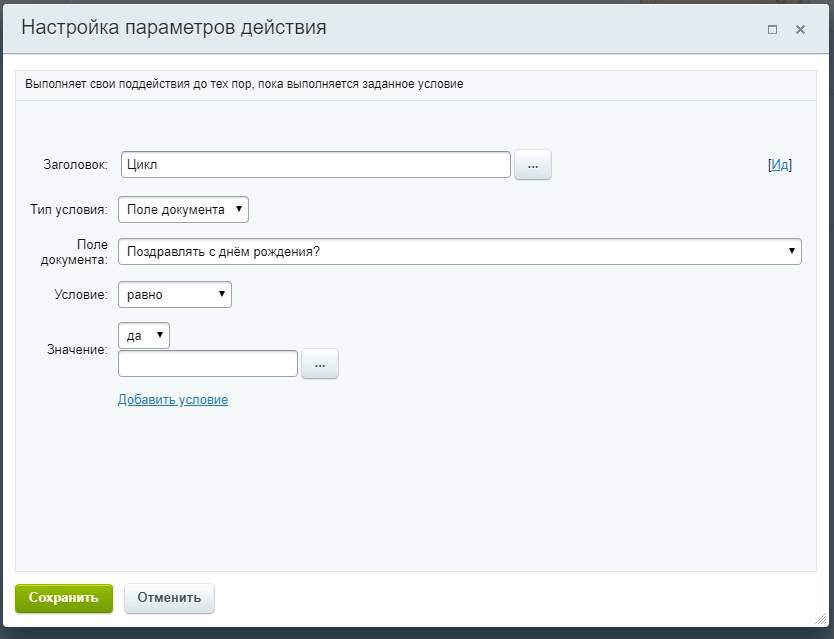Click the Добавить условие link
This screenshot has height=639, width=834.
click(x=173, y=400)
